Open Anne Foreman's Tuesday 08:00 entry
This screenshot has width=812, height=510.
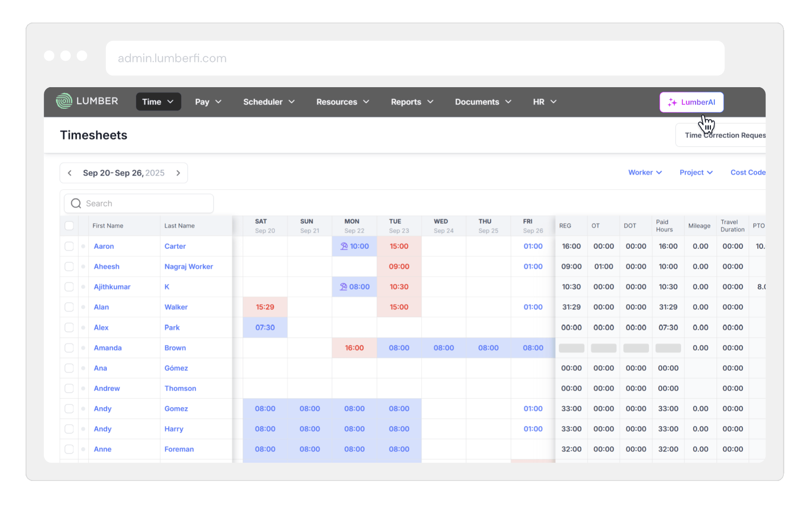coord(399,449)
